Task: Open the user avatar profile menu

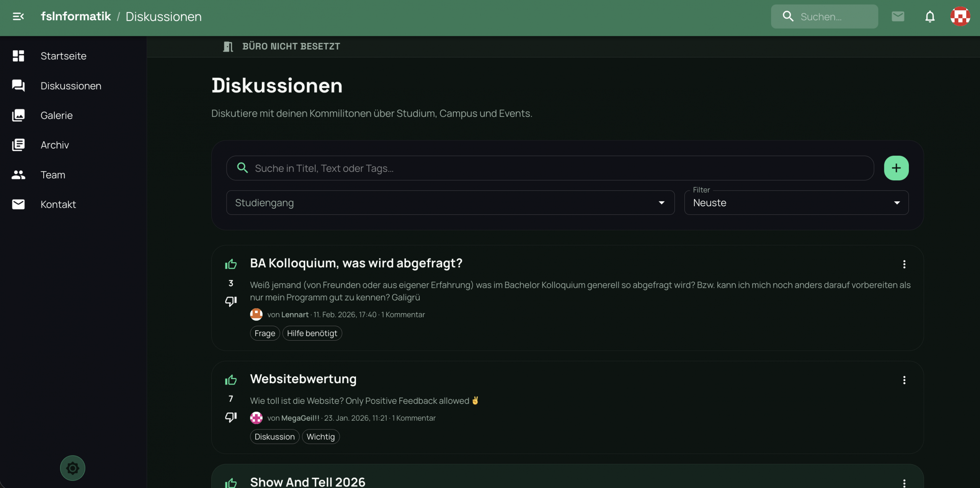Action: coord(960,16)
